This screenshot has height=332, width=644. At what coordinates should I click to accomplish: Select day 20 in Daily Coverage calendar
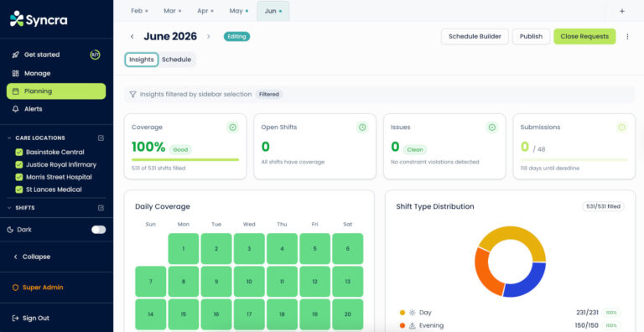click(347, 314)
